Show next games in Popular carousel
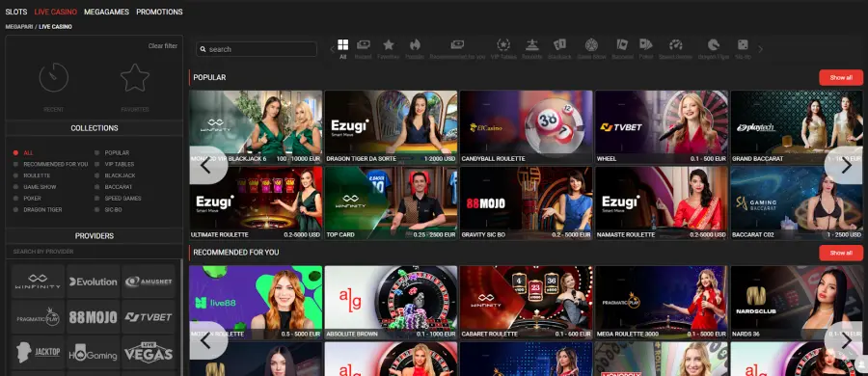868x376 pixels. [844, 165]
